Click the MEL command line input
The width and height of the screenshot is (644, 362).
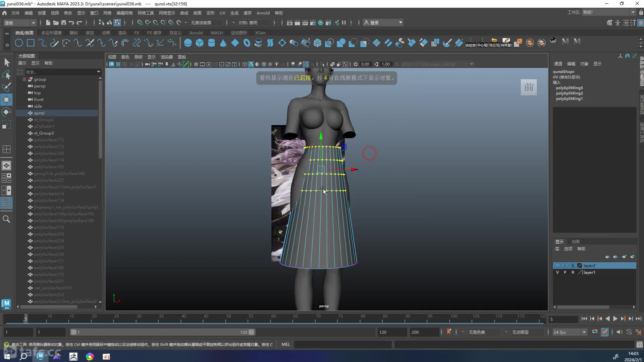click(343, 344)
